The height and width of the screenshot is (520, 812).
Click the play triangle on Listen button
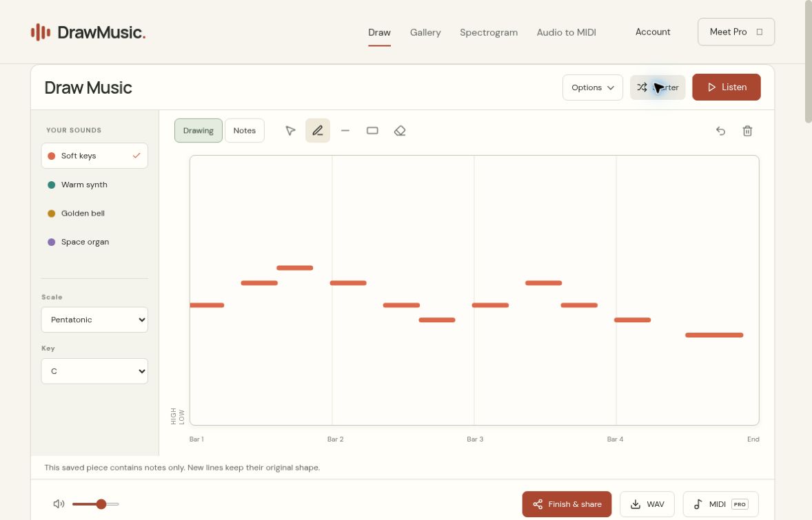[x=711, y=87]
